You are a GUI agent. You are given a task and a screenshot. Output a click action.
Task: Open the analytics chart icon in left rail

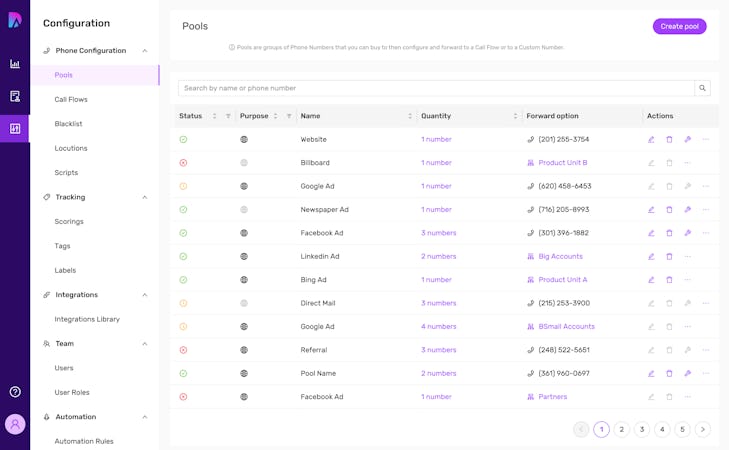coord(15,64)
